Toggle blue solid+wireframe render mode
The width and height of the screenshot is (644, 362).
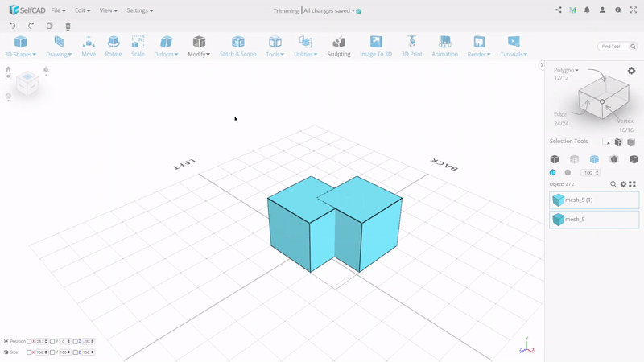coord(594,159)
